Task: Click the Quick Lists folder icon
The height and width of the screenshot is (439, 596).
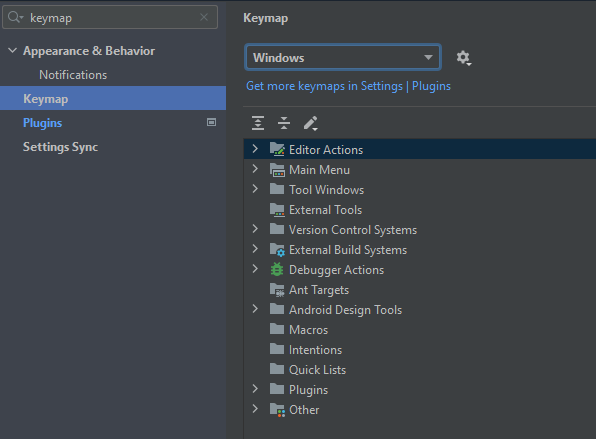Action: click(277, 369)
